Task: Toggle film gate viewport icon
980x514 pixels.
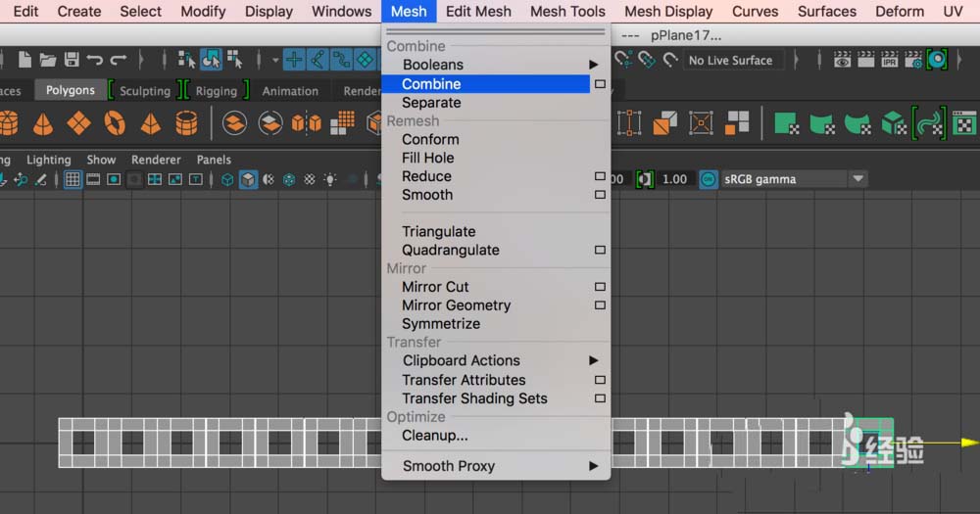Action: pos(93,180)
